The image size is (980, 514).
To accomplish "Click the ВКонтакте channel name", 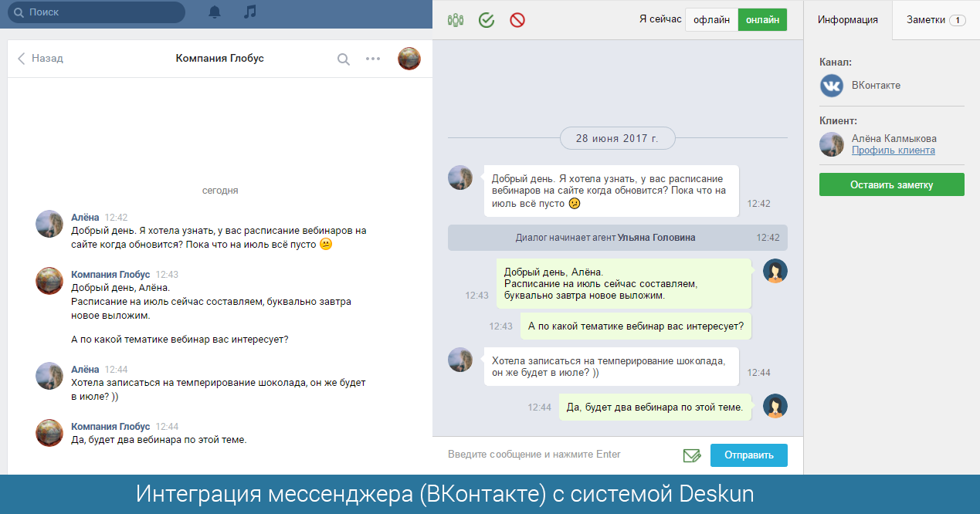I will tap(877, 86).
